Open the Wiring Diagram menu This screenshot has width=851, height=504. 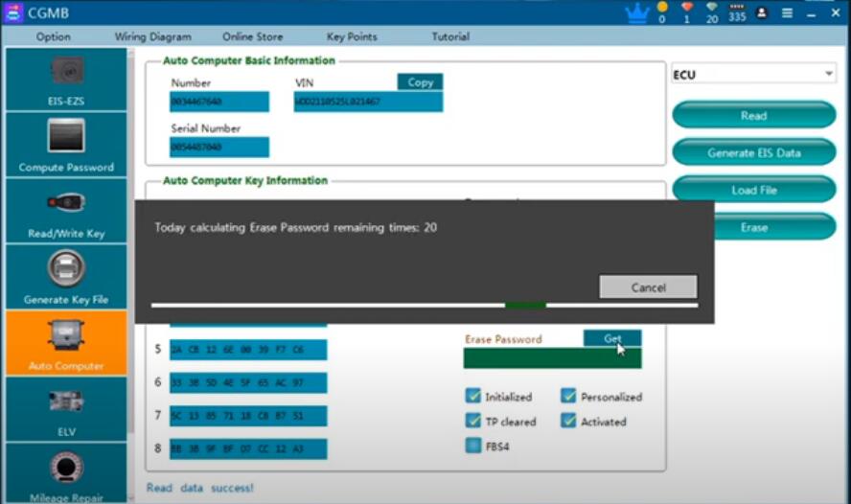tap(152, 36)
